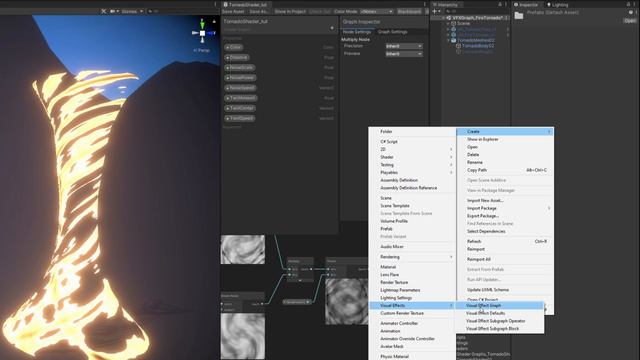The height and width of the screenshot is (360, 640).
Task: Click the Prefabs folder icon in Inspector
Action: point(519,16)
